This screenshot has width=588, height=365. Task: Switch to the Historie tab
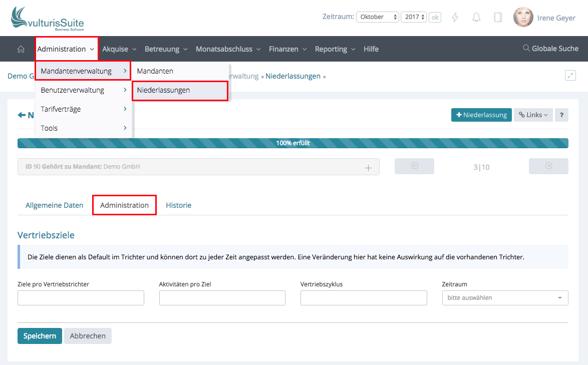click(x=178, y=205)
